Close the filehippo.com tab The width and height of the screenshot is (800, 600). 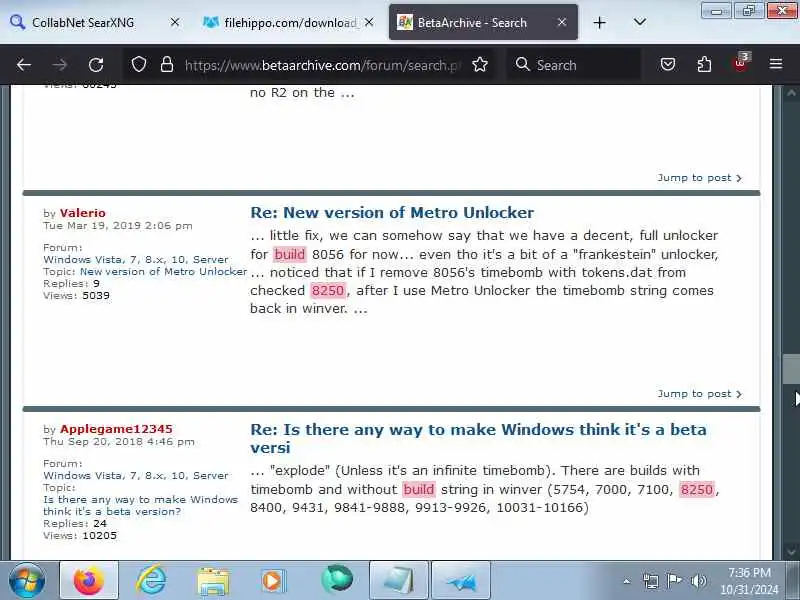tap(369, 22)
